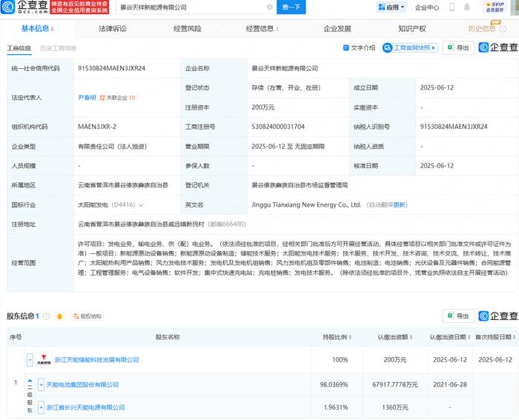
Task: Open legal representative 尹春明 profile
Action: click(87, 98)
